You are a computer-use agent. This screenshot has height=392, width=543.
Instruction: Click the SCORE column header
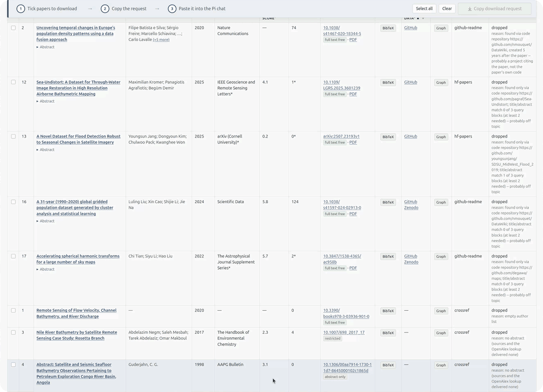[269, 18]
